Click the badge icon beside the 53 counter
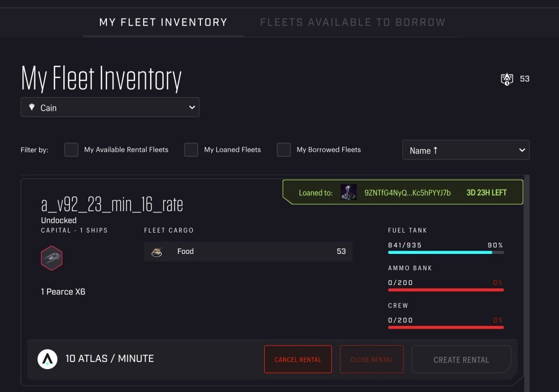Image resolution: width=559 pixels, height=392 pixels. [507, 79]
